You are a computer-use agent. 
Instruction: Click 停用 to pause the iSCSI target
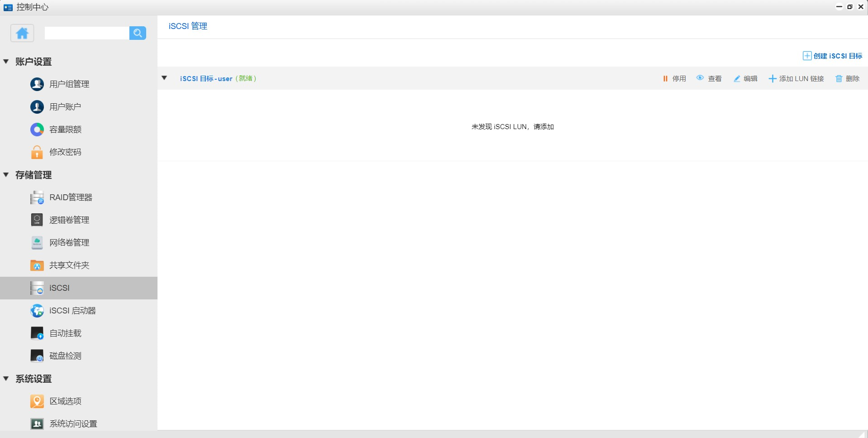pos(674,79)
